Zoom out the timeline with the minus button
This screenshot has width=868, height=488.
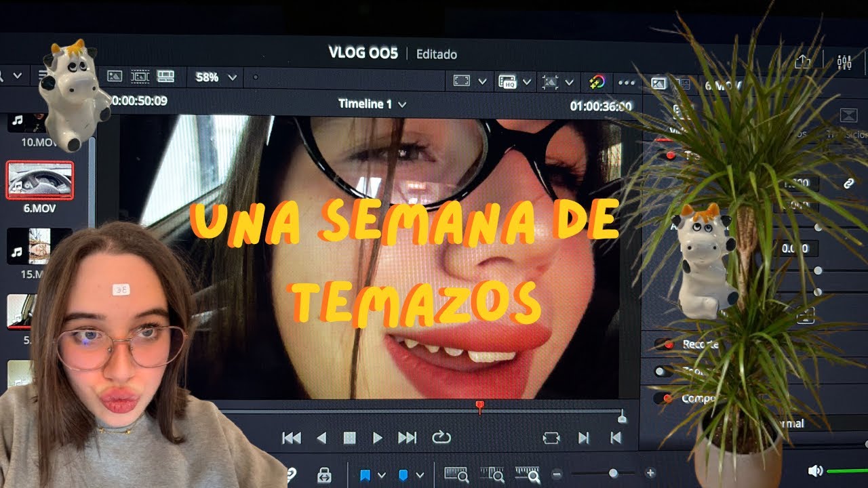(x=557, y=474)
